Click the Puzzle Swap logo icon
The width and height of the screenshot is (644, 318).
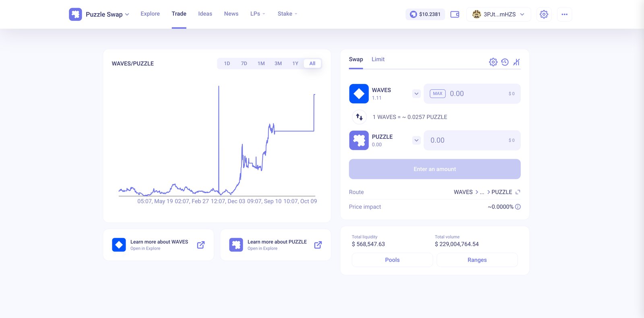(75, 14)
